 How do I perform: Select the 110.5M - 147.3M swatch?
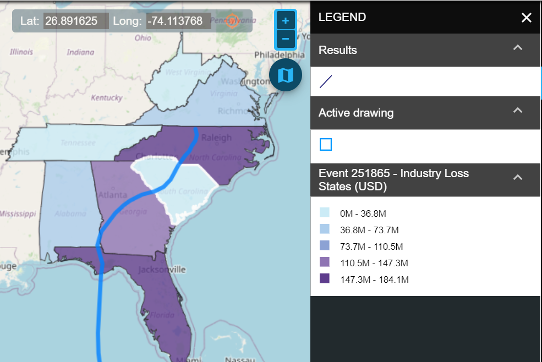point(325,262)
